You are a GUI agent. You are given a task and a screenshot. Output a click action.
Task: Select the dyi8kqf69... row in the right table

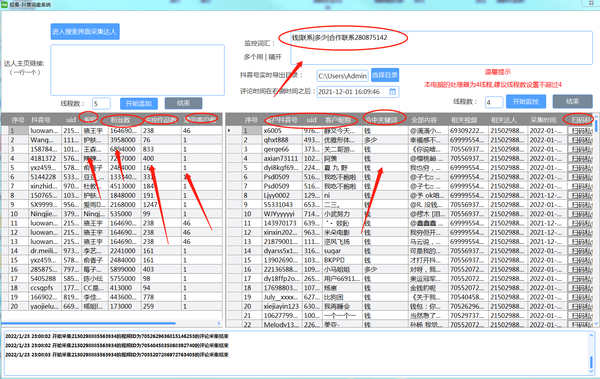coord(409,168)
